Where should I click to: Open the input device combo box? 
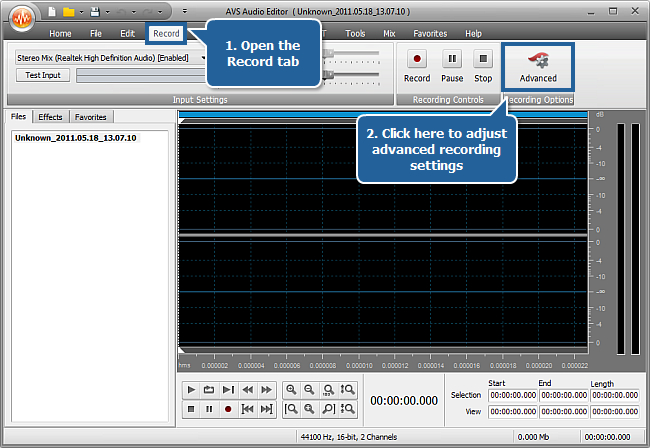coord(111,58)
